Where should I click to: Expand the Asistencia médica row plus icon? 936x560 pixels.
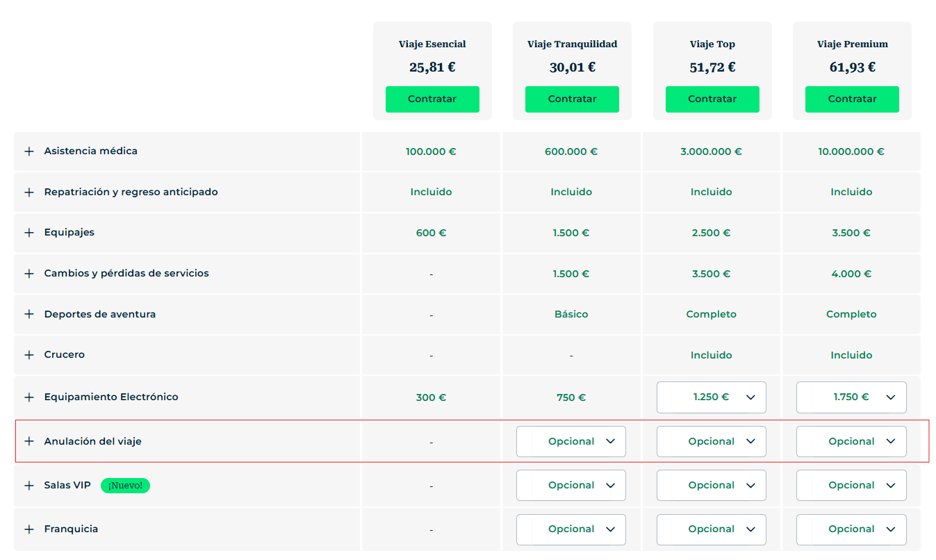pos(29,151)
